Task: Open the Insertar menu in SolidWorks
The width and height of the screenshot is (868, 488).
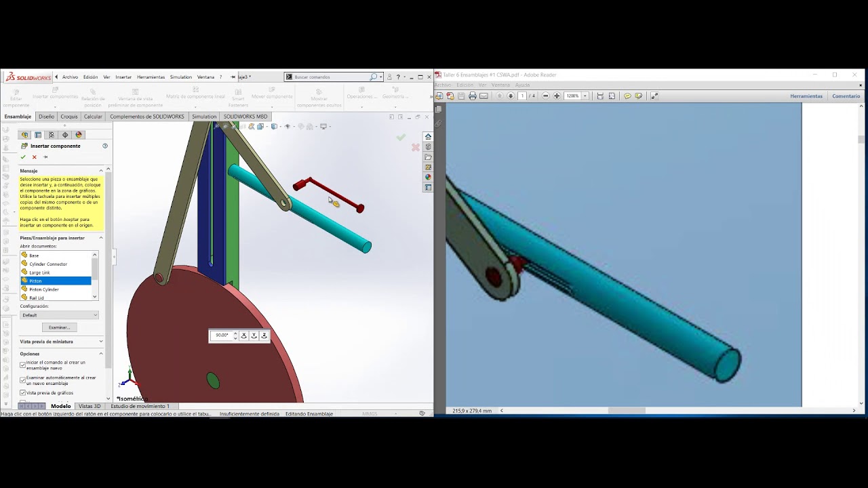Action: pos(123,77)
